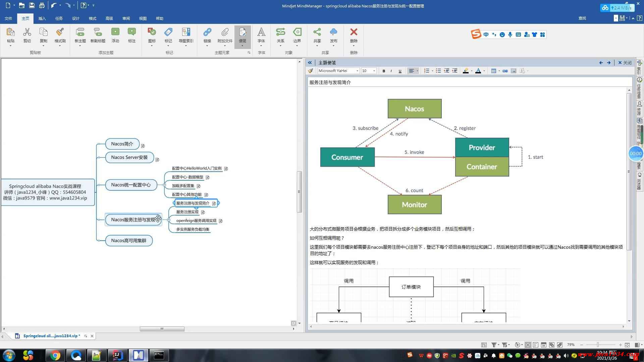Toggle map view button in status bar
This screenshot has height=362, width=644.
click(528, 345)
